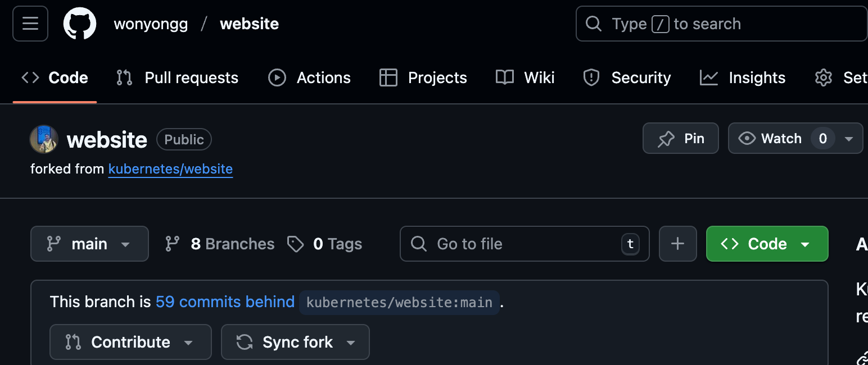
Task: Focus the Type / to search field
Action: pos(722,24)
